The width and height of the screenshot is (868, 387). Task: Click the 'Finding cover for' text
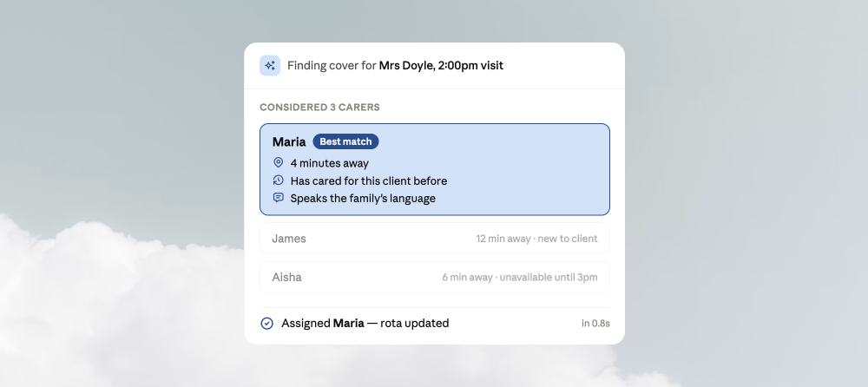(332, 65)
